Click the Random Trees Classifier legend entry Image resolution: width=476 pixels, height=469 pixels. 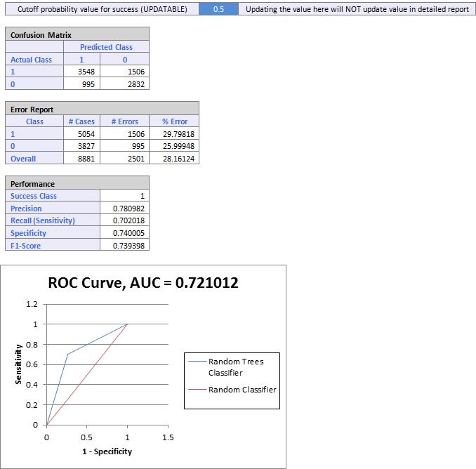236,366
